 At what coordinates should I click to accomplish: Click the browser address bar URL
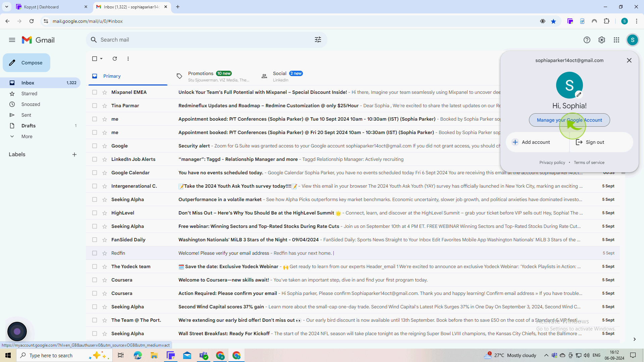pos(88,21)
